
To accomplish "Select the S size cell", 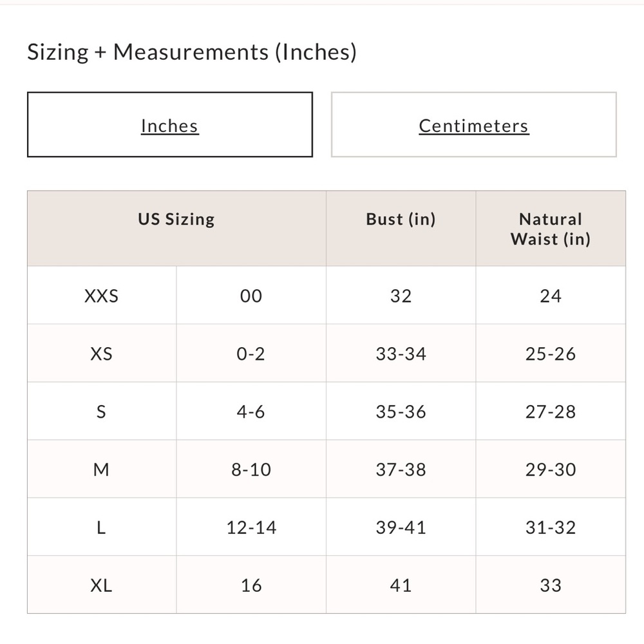I will pos(102,411).
